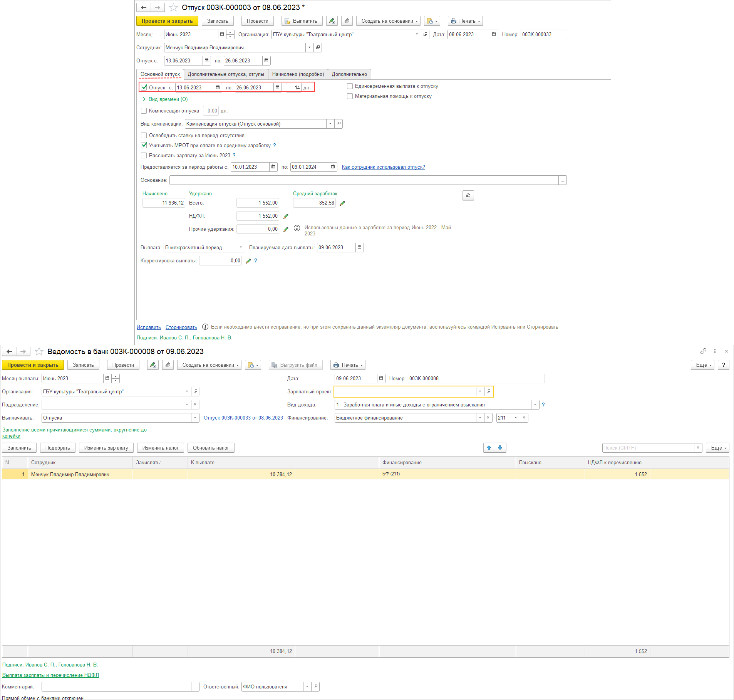The height and width of the screenshot is (700, 734).
Task: Click the Заполнить button in the Ведомость window
Action: pos(19,448)
